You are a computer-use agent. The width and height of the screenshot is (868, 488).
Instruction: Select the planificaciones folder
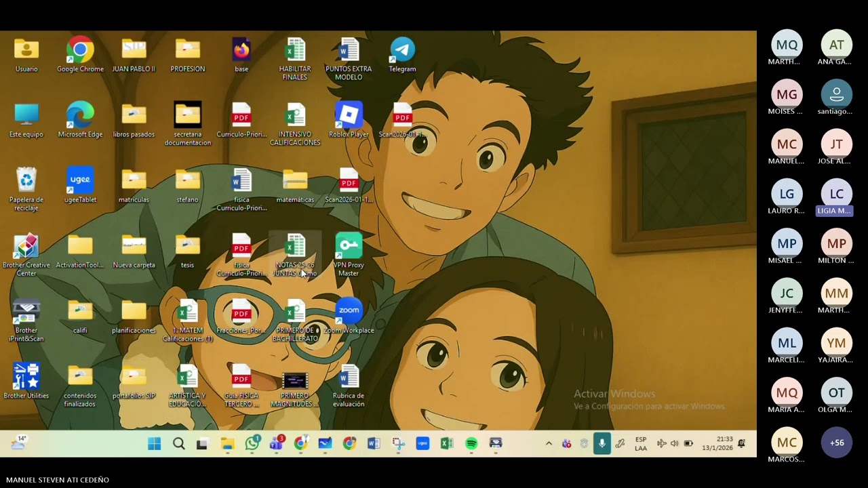(x=134, y=317)
